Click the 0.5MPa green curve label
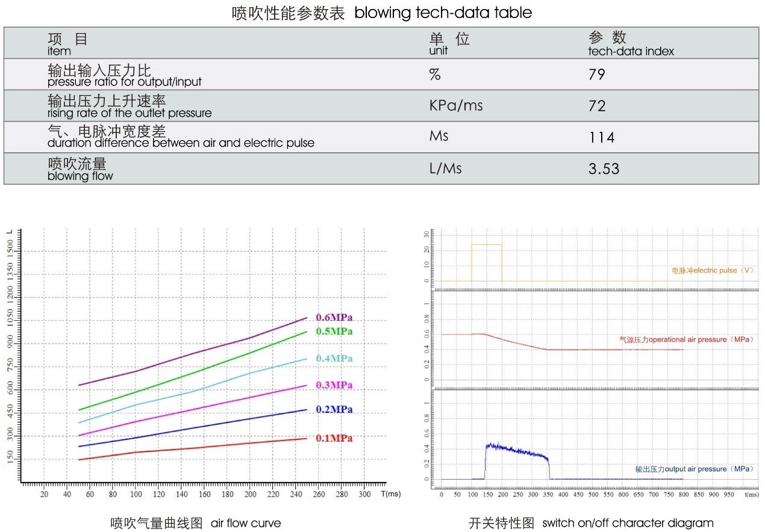Image resolution: width=765 pixels, height=532 pixels. 334,332
